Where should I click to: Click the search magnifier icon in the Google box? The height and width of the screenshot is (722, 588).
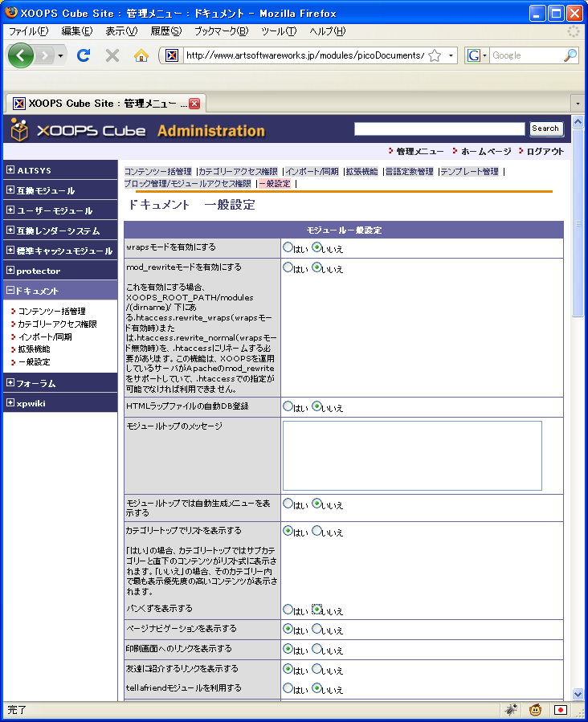pyautogui.click(x=570, y=55)
